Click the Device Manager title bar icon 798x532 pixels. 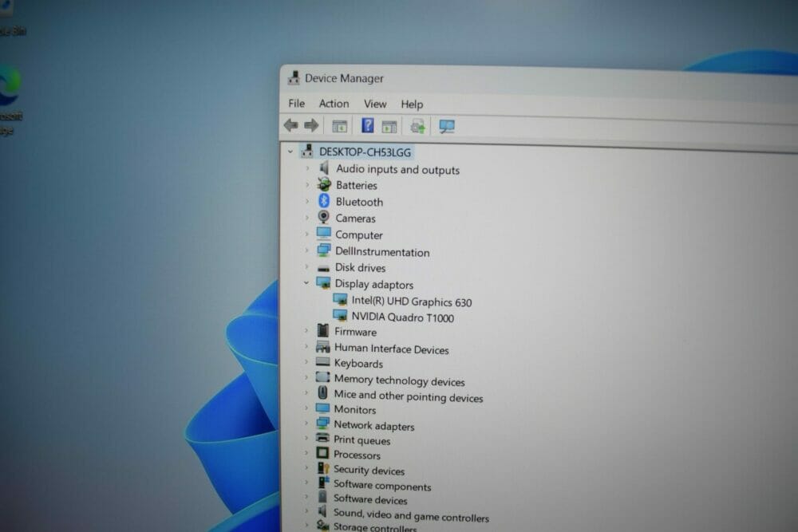(x=294, y=78)
